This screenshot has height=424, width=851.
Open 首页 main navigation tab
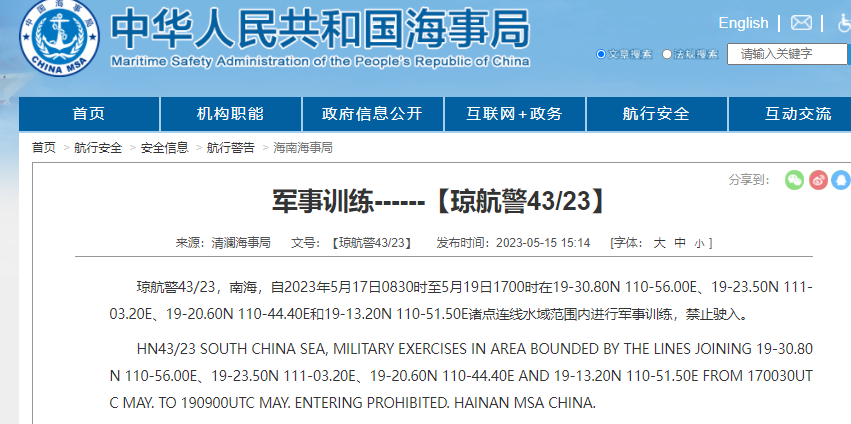pyautogui.click(x=89, y=114)
